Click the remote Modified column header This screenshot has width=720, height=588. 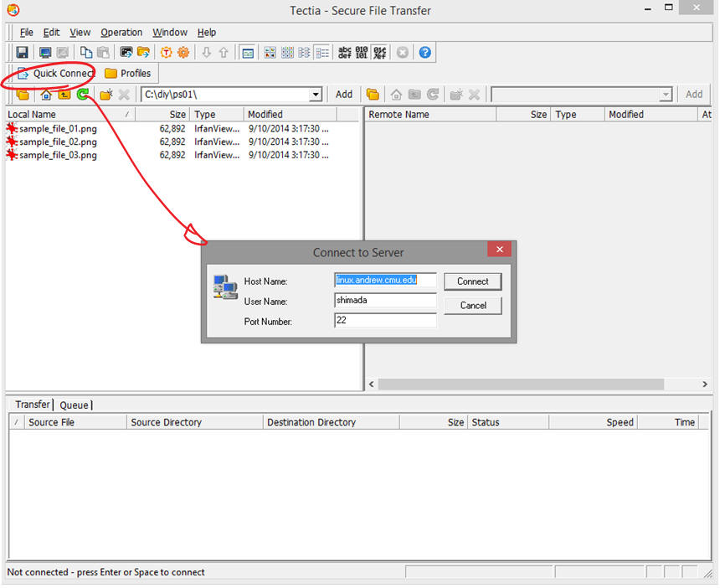(651, 115)
